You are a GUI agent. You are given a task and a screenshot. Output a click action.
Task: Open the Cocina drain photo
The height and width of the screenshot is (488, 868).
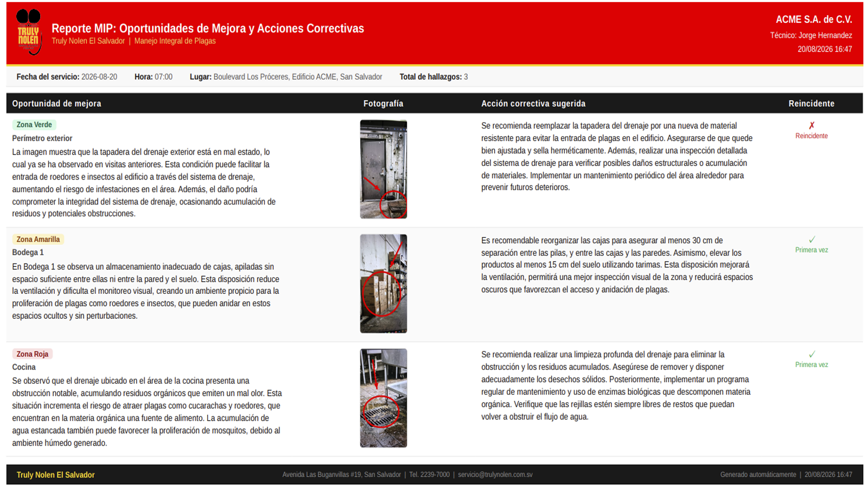pos(384,398)
